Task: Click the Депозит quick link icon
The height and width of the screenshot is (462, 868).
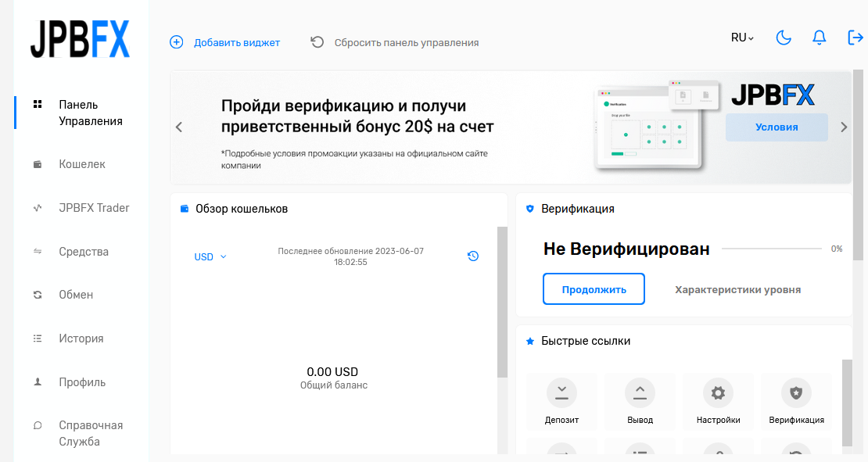Action: click(x=561, y=392)
